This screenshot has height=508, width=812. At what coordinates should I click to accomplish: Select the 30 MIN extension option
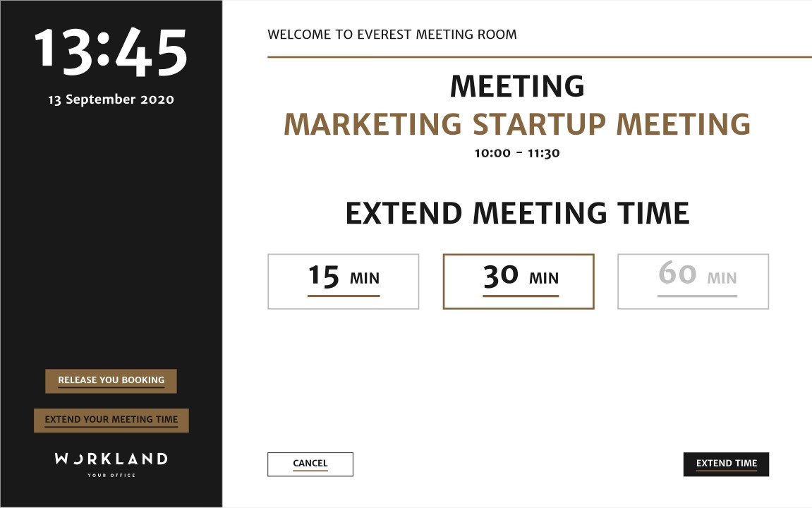coord(519,279)
